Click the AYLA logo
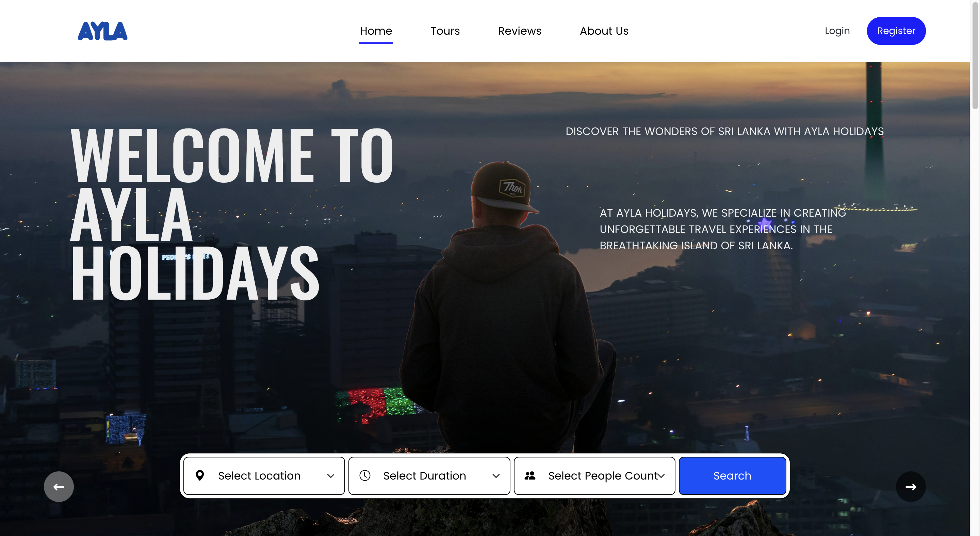 click(102, 31)
